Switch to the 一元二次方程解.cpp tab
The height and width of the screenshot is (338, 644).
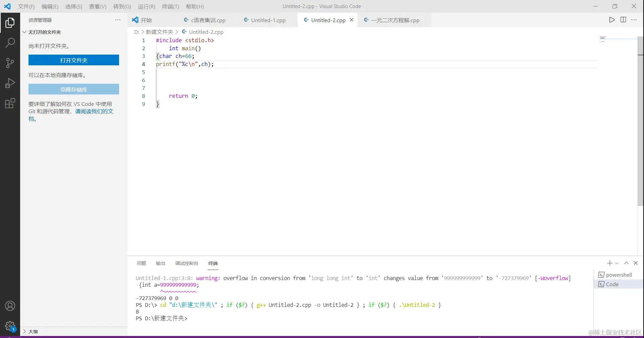click(395, 20)
